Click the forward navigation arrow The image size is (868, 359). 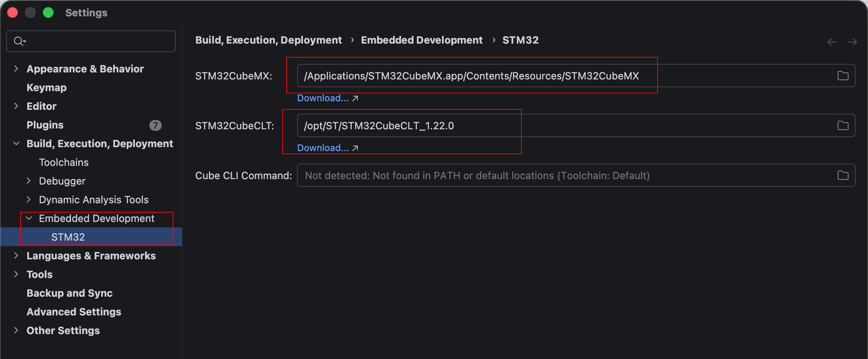click(x=852, y=42)
